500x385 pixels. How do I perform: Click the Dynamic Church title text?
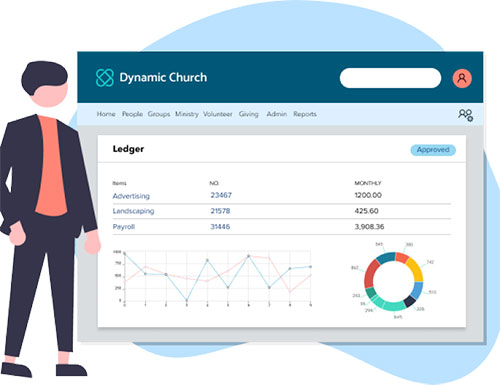pyautogui.click(x=163, y=78)
